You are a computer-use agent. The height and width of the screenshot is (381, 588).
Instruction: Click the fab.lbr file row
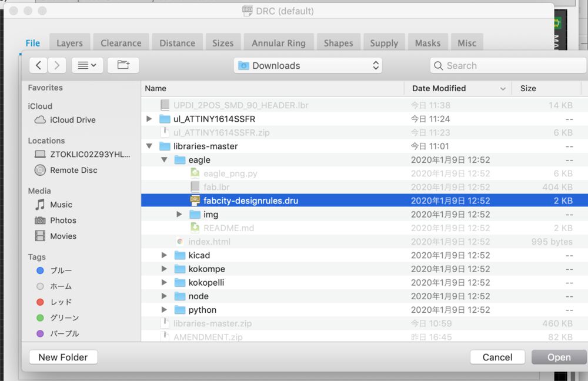coord(365,187)
